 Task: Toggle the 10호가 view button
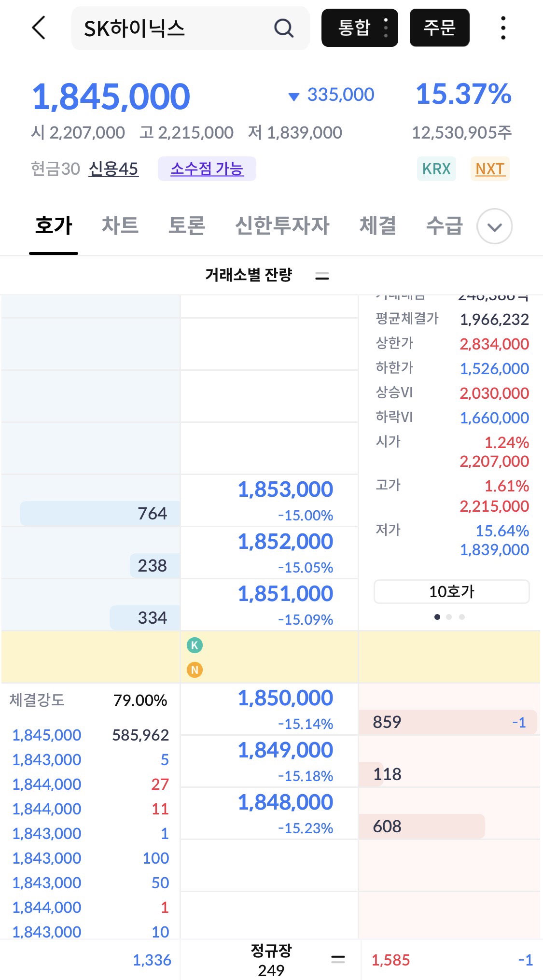pyautogui.click(x=452, y=591)
